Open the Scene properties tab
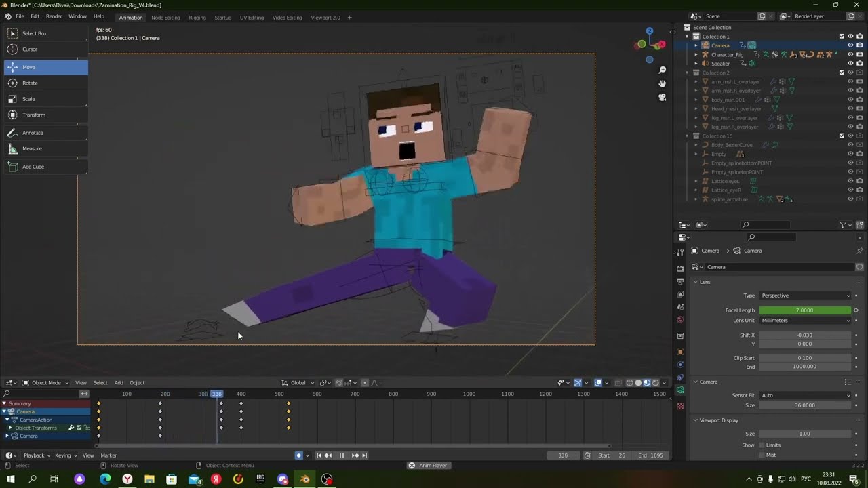The width and height of the screenshot is (868, 488). click(x=680, y=307)
